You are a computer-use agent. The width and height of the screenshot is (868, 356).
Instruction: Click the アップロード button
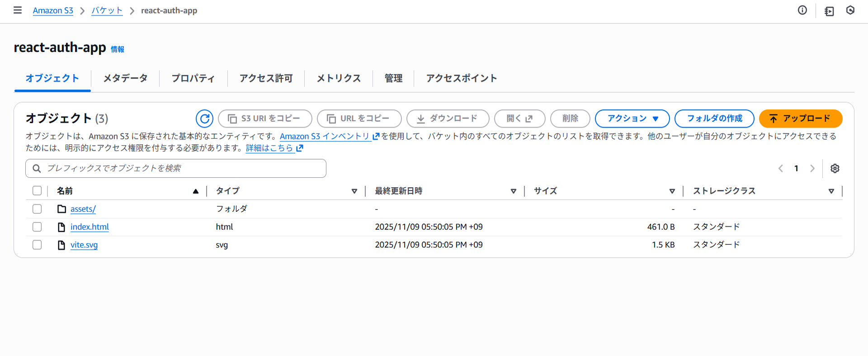point(801,119)
